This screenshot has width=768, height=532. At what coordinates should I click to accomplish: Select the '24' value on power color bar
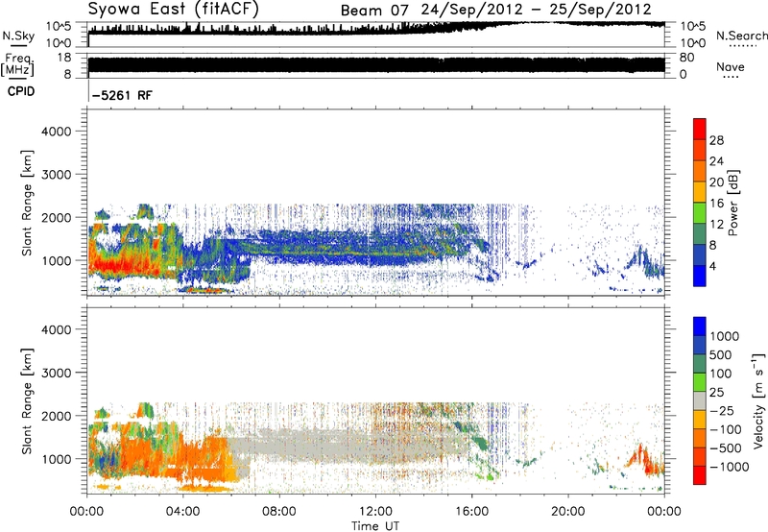point(716,161)
